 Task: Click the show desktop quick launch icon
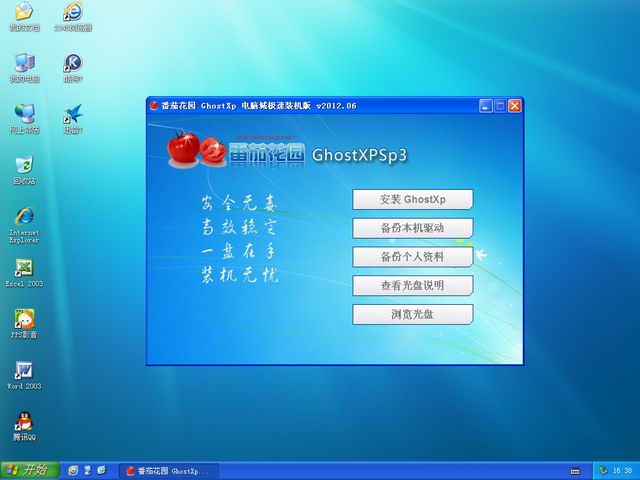click(87, 471)
